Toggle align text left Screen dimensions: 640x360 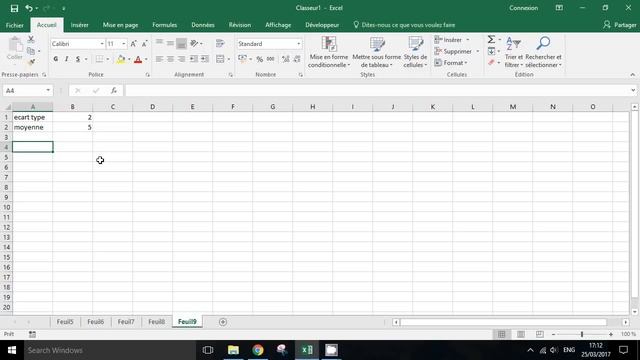[159, 59]
